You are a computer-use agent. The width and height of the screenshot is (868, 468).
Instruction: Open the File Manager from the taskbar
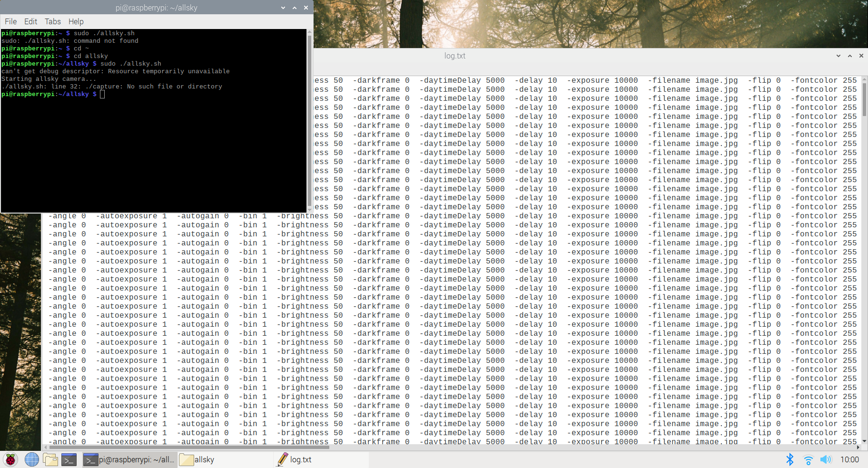50,459
